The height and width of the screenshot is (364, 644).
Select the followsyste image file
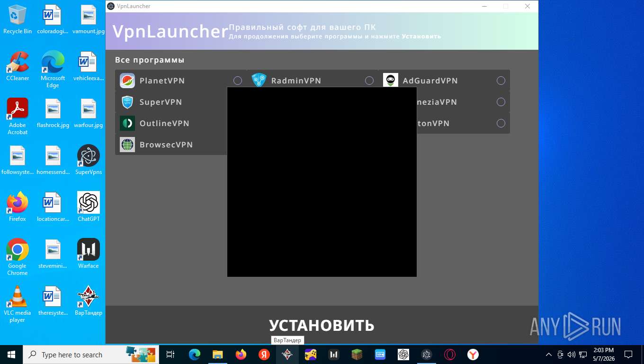(x=18, y=160)
